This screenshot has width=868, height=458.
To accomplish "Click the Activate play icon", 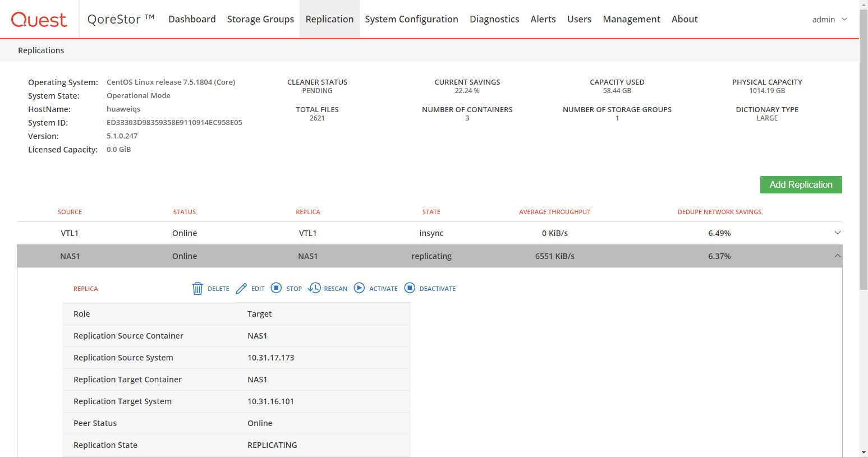I will (x=359, y=288).
